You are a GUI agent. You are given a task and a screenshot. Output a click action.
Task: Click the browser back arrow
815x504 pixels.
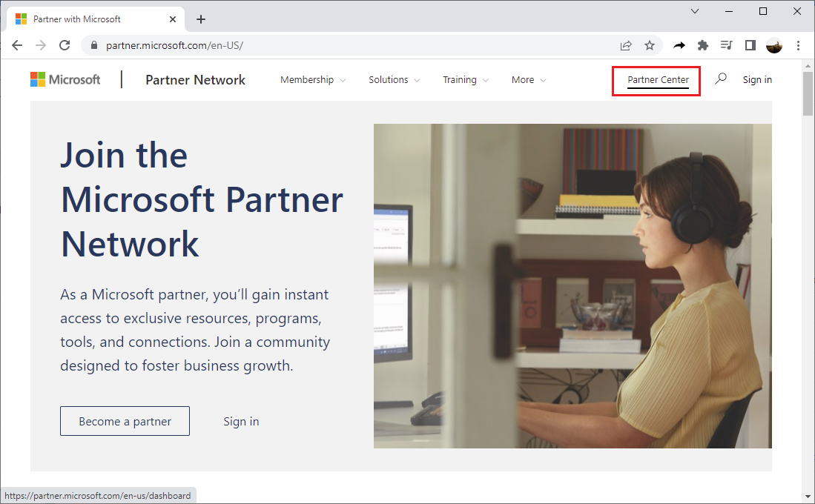point(17,45)
